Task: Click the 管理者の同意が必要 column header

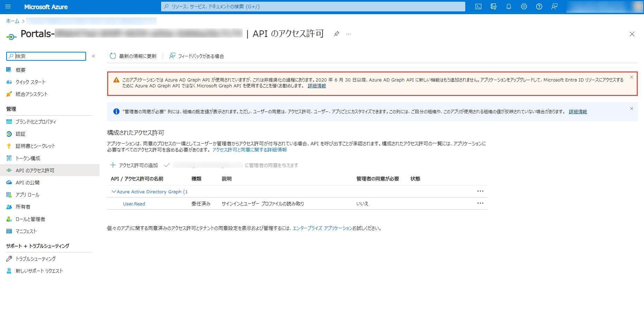Action: pos(377,178)
